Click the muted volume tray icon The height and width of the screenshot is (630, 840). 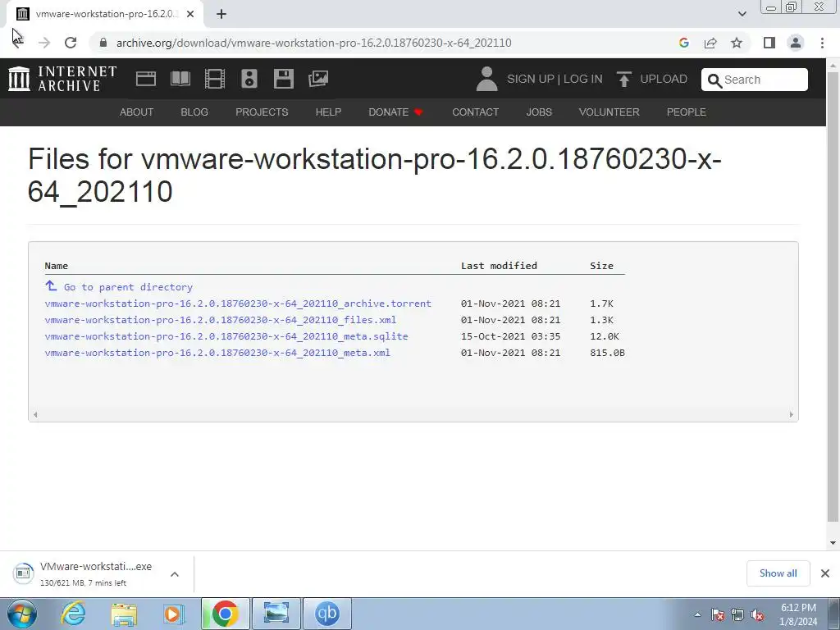click(757, 615)
